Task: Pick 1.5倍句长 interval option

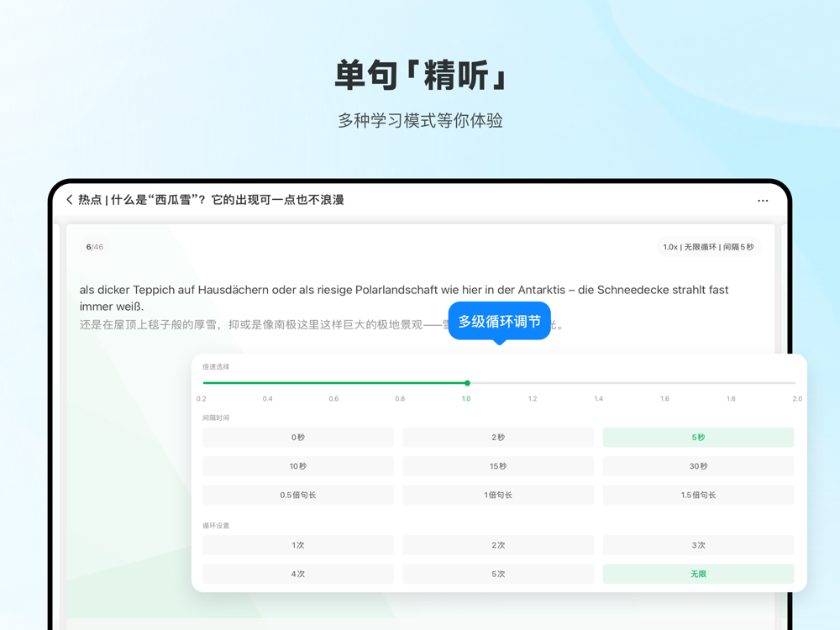Action: 698,495
